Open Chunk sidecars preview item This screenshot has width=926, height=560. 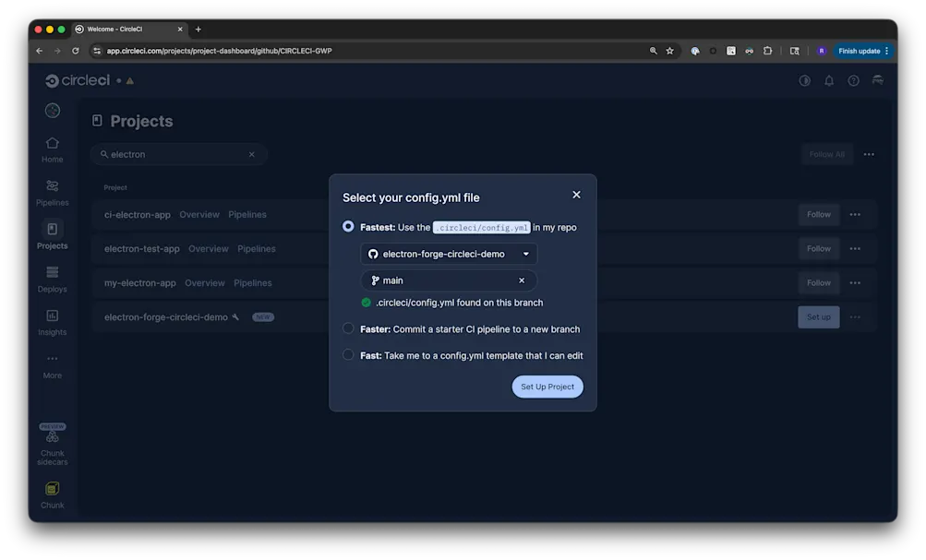click(x=52, y=445)
